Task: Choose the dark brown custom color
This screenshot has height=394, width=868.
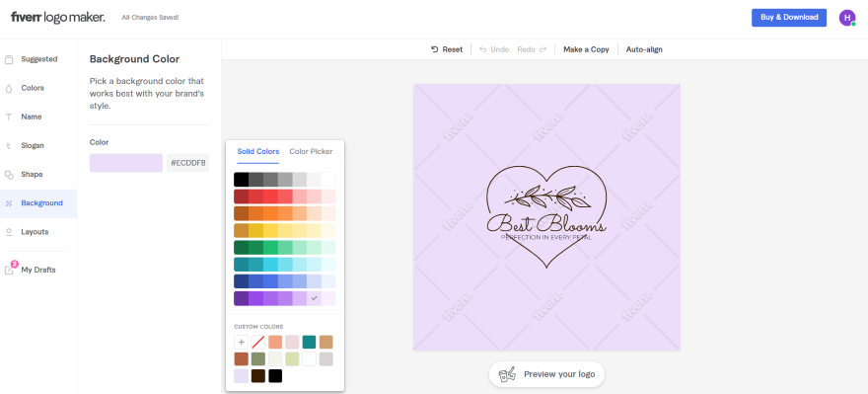Action: [258, 375]
